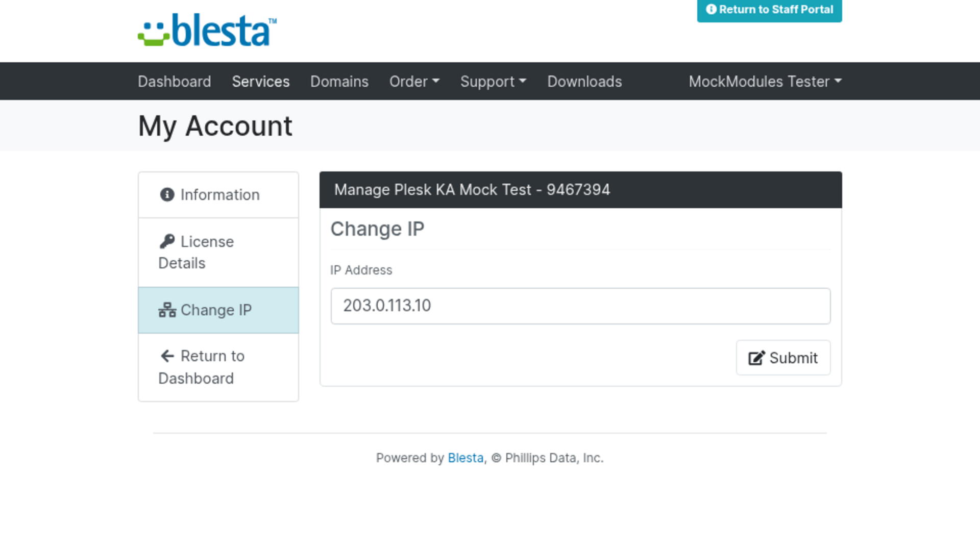Click the network icon beside Change IP

click(167, 310)
